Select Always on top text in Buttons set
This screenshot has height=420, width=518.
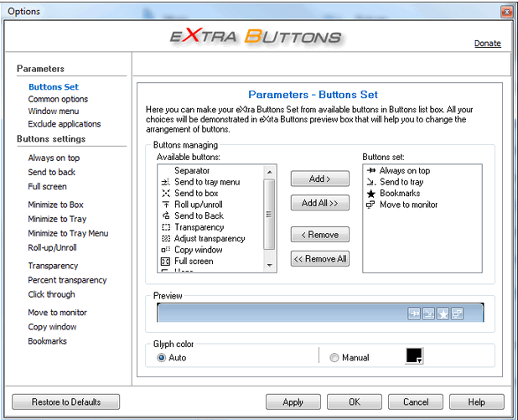click(405, 170)
